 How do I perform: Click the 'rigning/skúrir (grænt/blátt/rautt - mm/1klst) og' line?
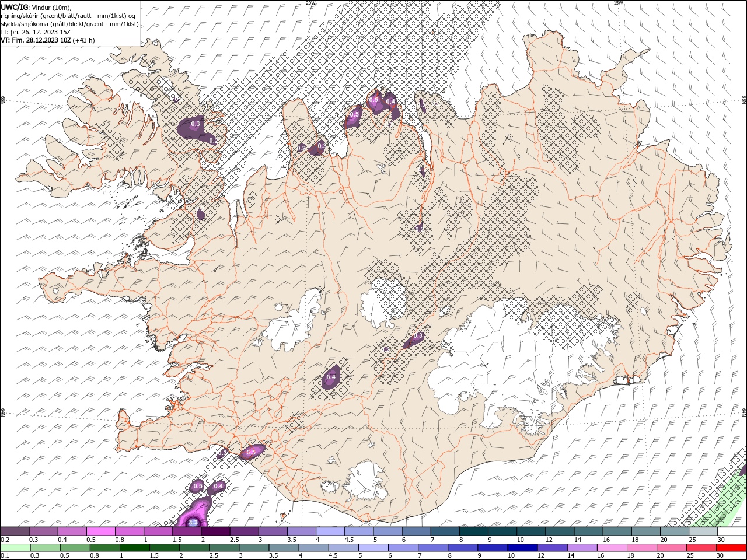tap(68, 16)
